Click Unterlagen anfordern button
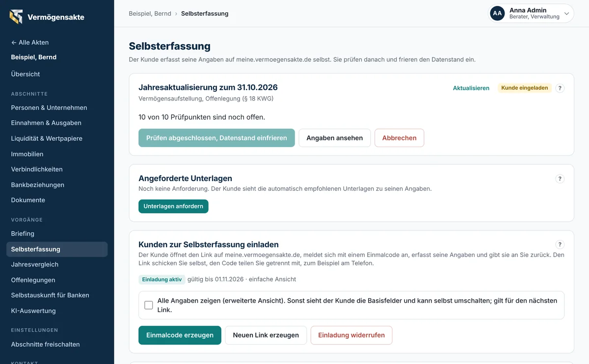The image size is (589, 364). pos(173,207)
